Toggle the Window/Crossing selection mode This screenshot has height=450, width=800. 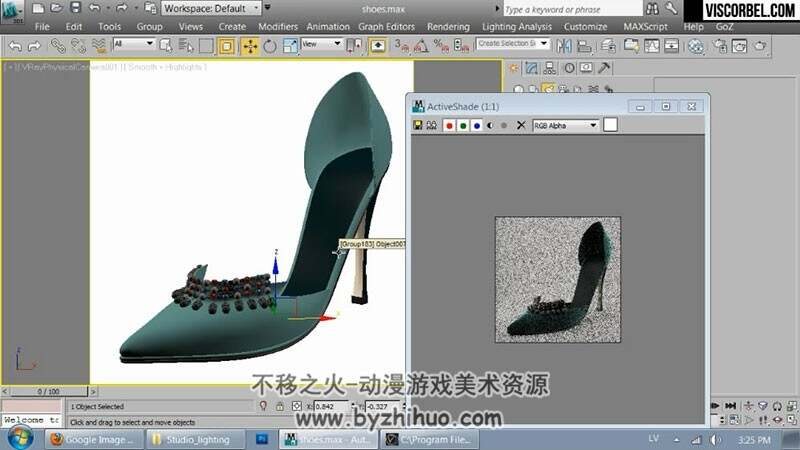click(227, 46)
